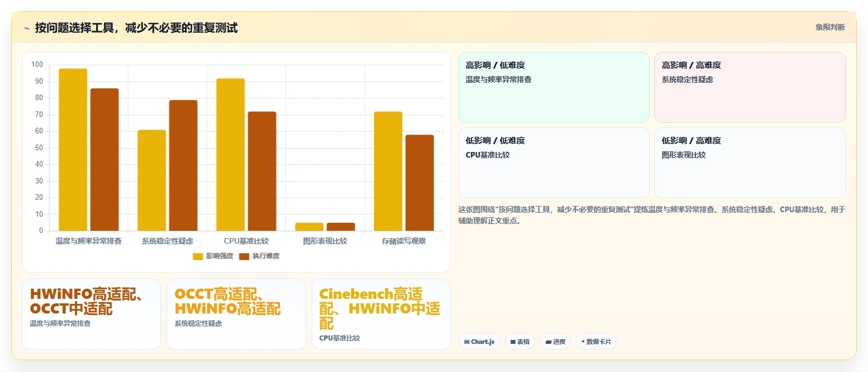Select the pink 高影响 / 高难度 quadrant heading

tap(691, 65)
